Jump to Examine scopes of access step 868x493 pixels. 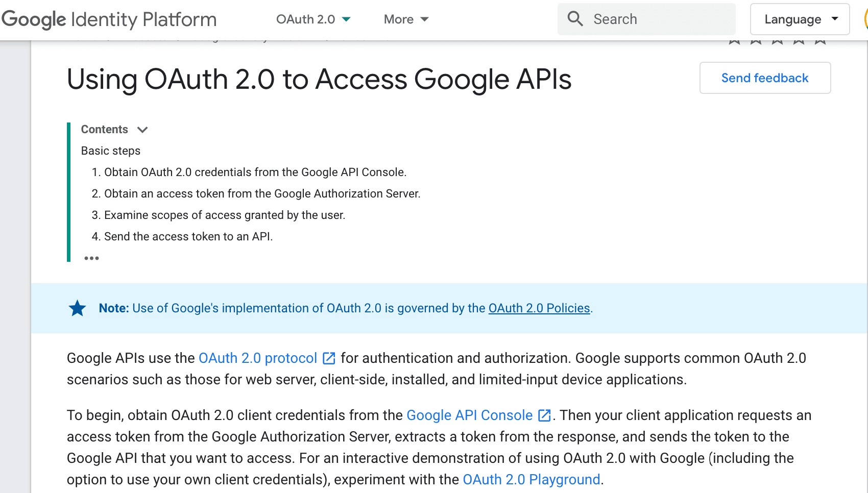(x=225, y=215)
